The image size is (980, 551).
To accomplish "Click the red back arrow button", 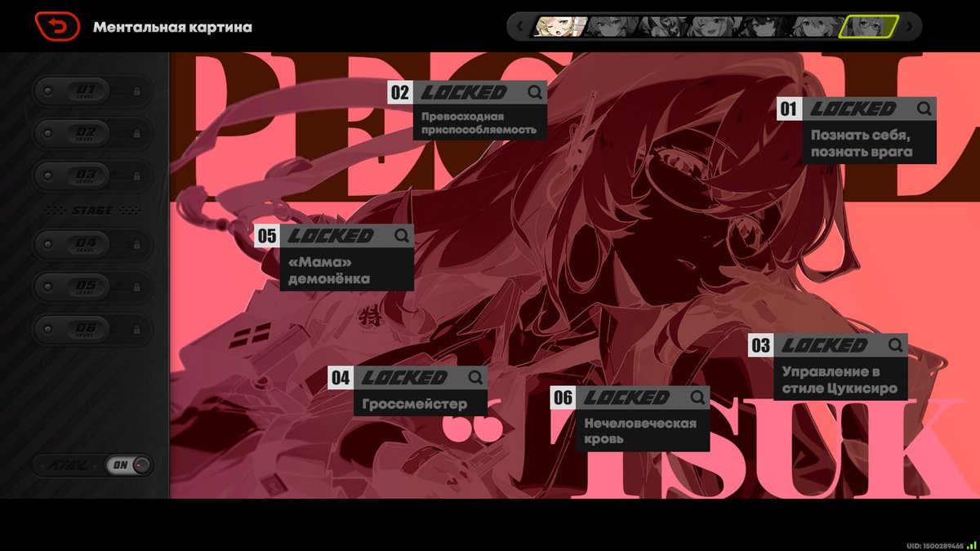I will [x=57, y=27].
